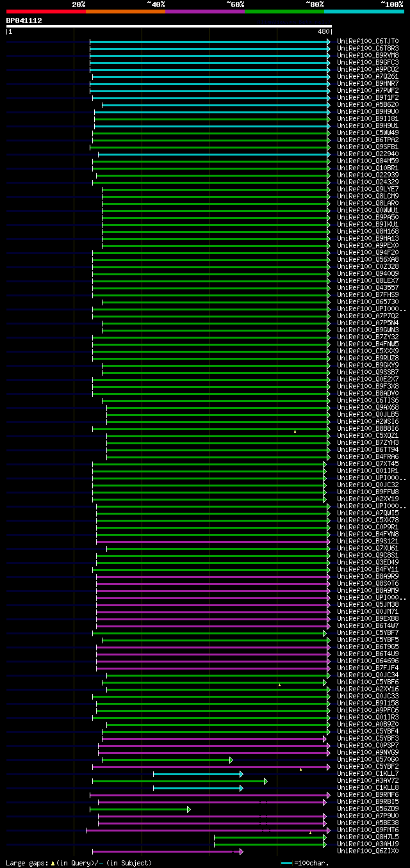
Task: Select label UniRef100_Q0JC32
Action: (368, 485)
